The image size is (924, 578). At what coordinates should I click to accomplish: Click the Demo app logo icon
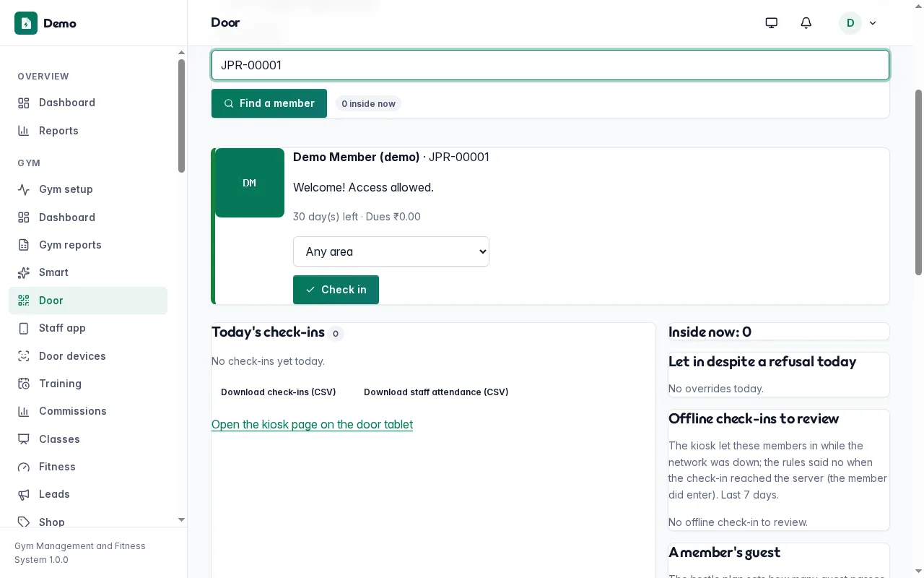[26, 23]
